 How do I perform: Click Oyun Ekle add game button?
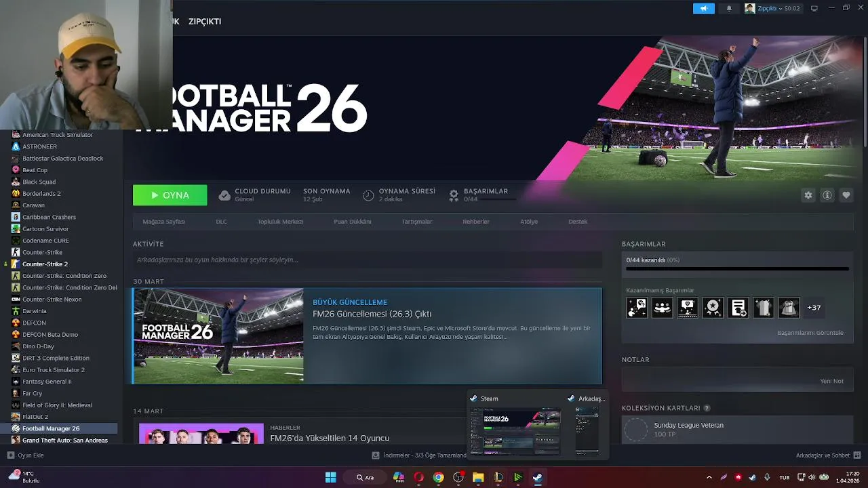[25, 455]
